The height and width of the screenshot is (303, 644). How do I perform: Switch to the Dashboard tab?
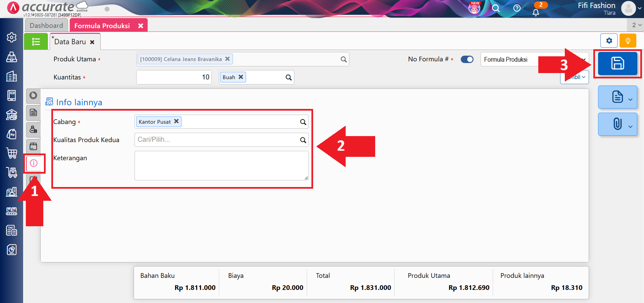pyautogui.click(x=46, y=25)
